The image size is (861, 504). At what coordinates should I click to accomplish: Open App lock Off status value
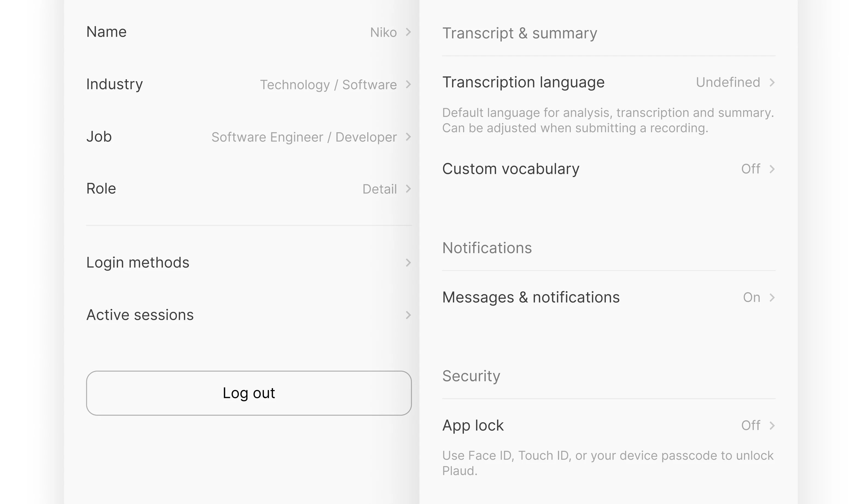[750, 426]
